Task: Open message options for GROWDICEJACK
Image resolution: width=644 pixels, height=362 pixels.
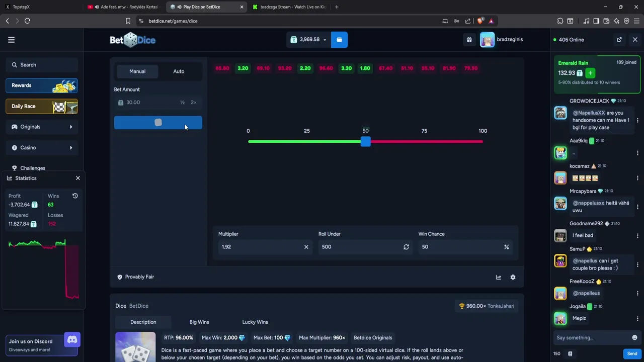Action: 637,120
